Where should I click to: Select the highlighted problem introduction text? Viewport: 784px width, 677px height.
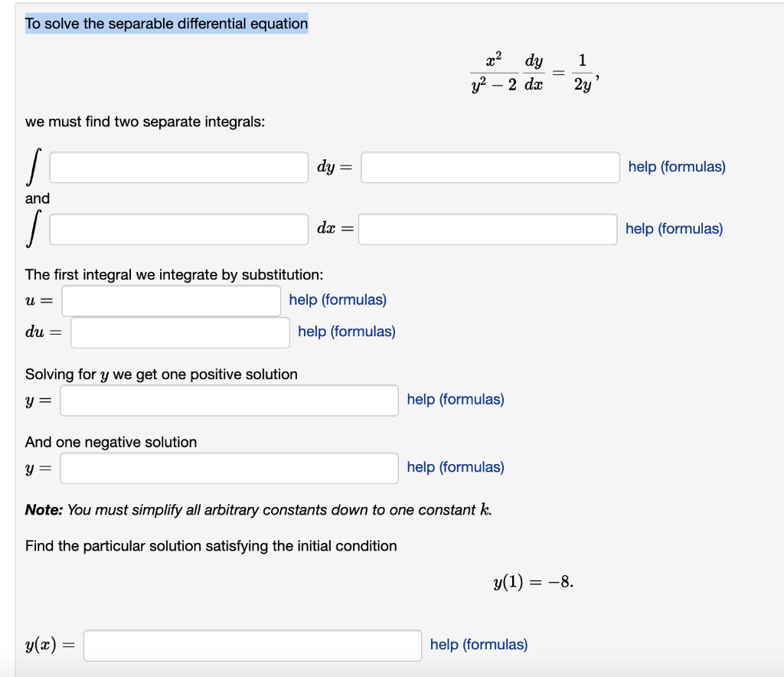click(x=166, y=23)
